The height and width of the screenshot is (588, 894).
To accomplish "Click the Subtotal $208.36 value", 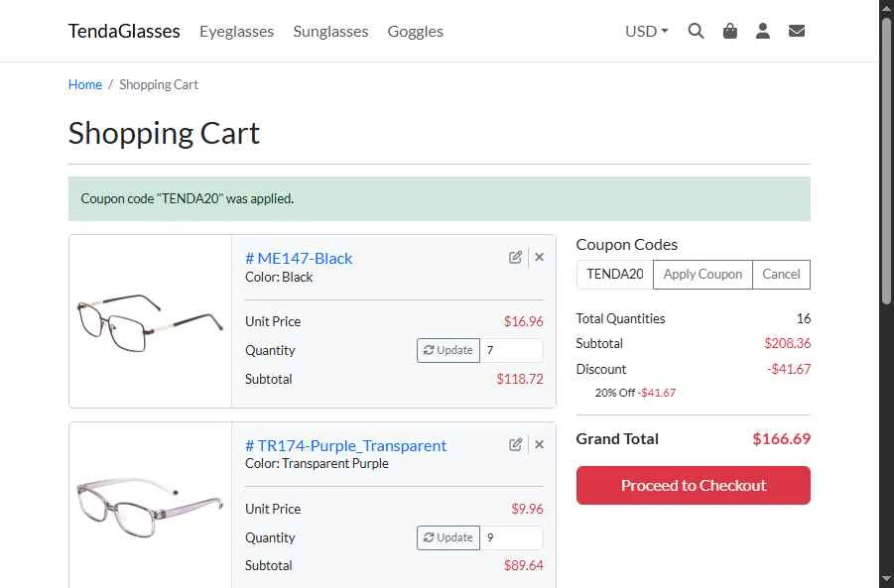I will 788,343.
